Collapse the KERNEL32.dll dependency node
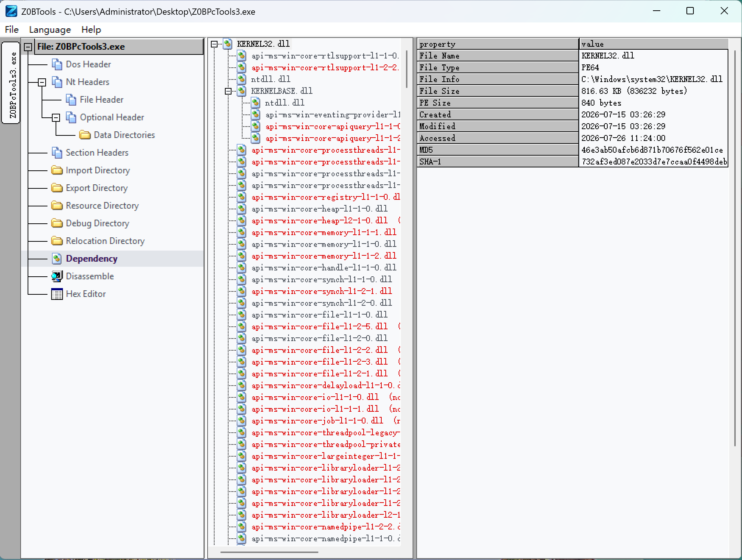 point(214,44)
